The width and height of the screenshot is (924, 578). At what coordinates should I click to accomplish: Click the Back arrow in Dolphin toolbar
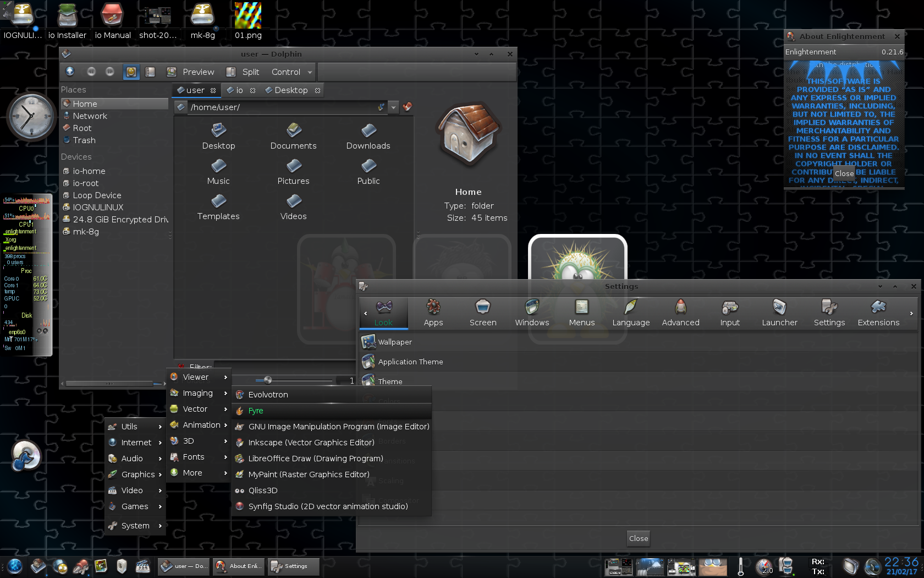91,72
